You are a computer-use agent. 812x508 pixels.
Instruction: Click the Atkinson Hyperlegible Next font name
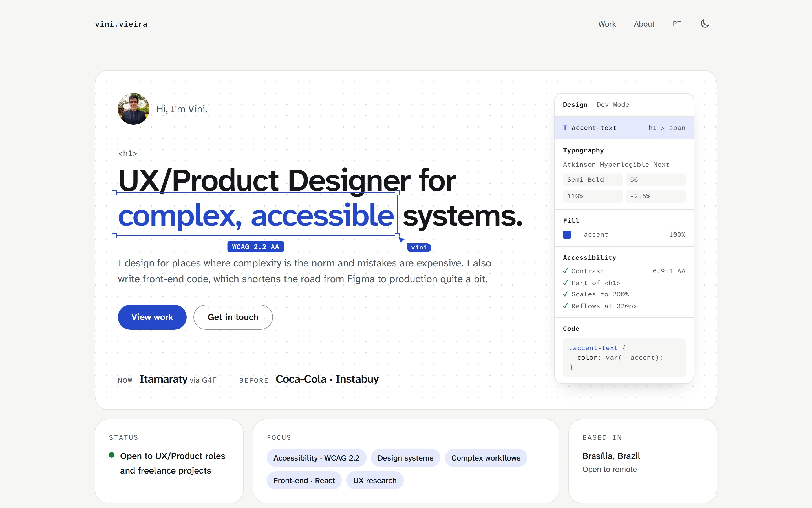[616, 164]
